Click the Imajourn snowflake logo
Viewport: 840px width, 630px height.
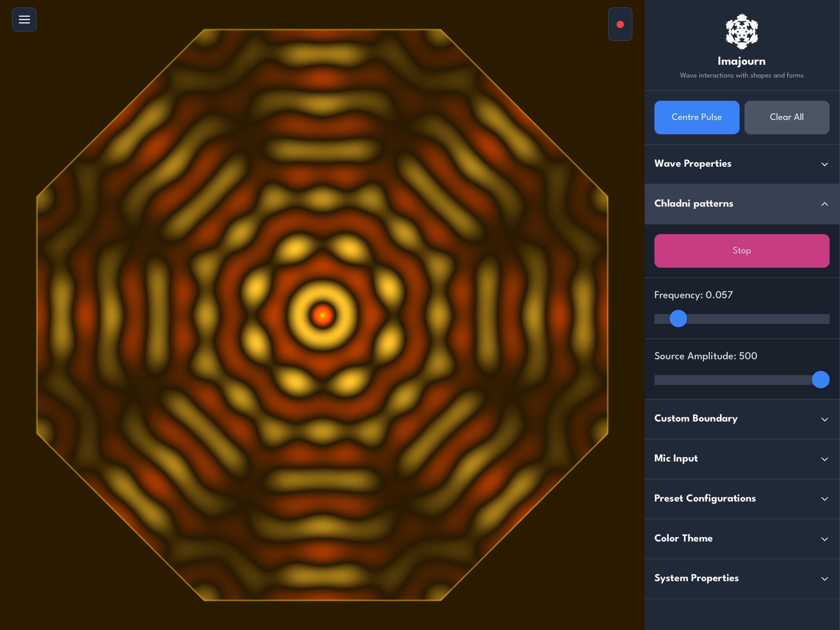pos(741,31)
